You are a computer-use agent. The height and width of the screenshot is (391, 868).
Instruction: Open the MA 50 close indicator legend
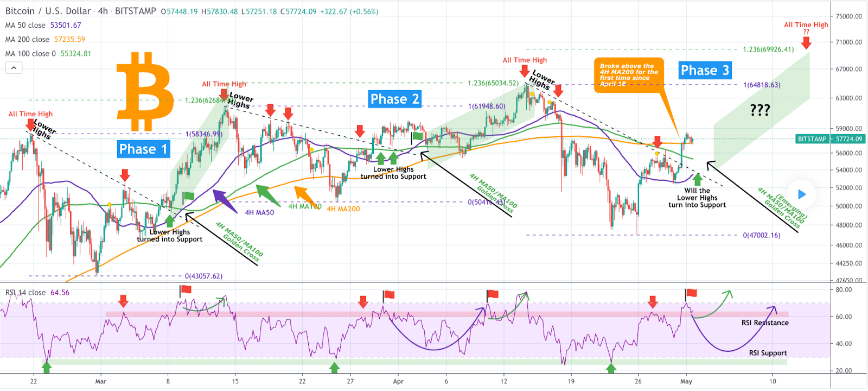click(43, 25)
